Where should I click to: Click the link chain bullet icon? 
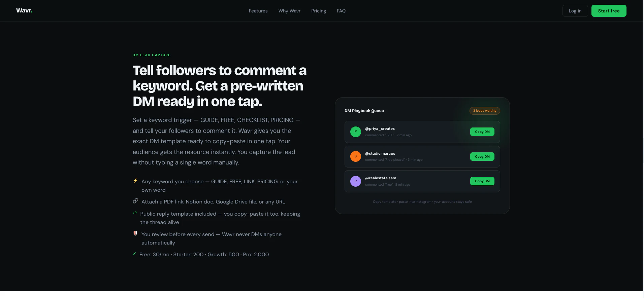click(x=135, y=201)
